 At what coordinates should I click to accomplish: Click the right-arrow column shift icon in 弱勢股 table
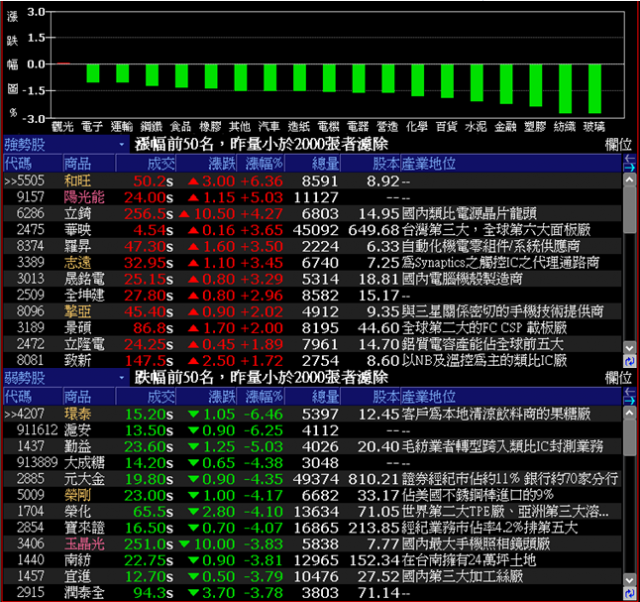[x=629, y=401]
